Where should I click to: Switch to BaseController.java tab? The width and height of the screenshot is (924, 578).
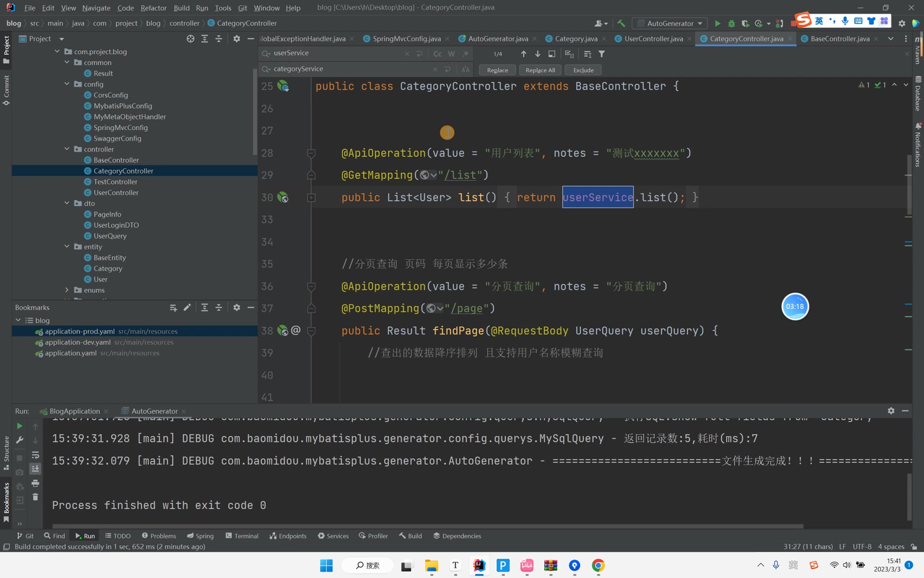(x=840, y=39)
